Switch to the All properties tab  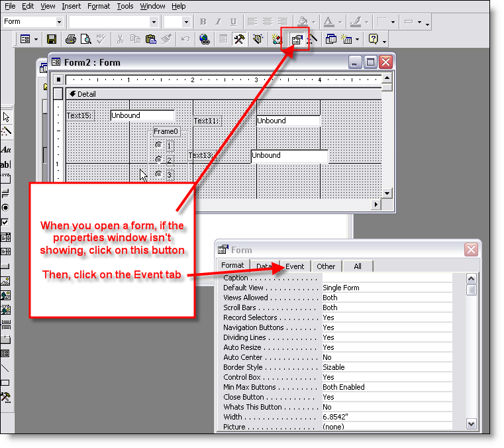pos(358,266)
